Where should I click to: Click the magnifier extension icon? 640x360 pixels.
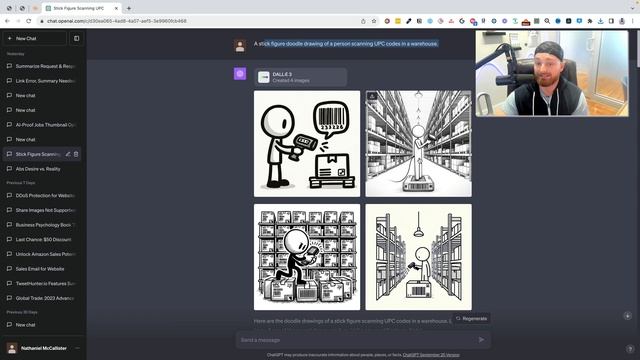pyautogui.click(x=547, y=21)
